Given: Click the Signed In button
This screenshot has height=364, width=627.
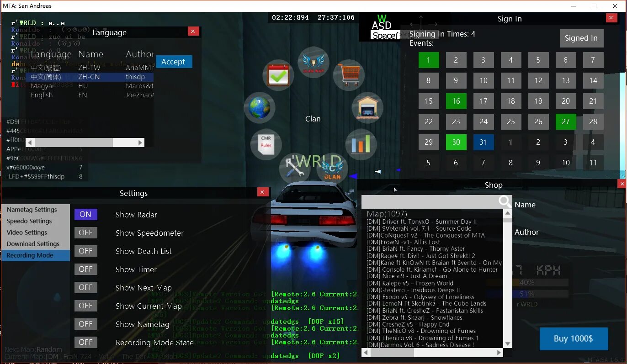Looking at the screenshot, I should (x=582, y=38).
